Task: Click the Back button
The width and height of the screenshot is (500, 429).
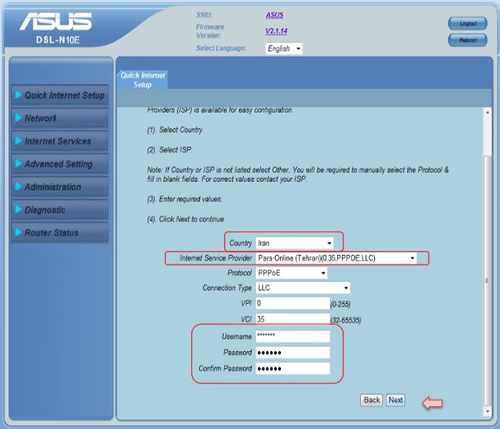Action: click(371, 400)
